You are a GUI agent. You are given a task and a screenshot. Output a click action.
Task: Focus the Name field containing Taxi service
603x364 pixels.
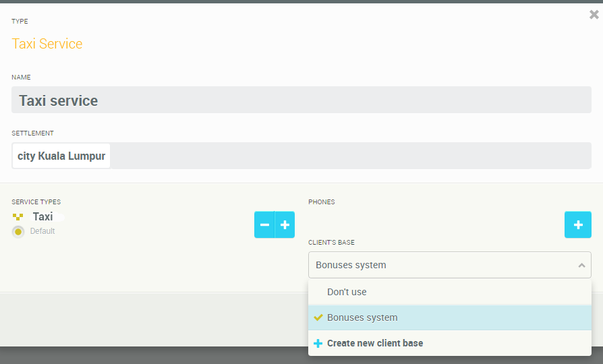301,100
